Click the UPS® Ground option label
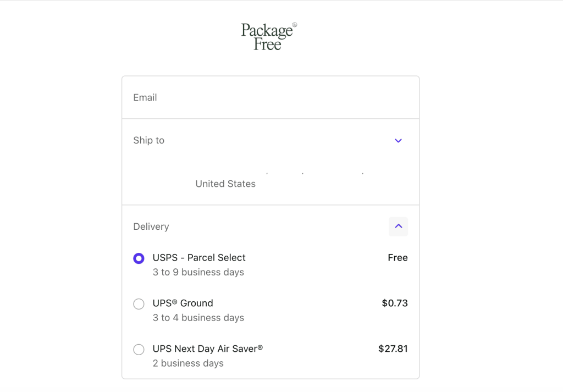 pyautogui.click(x=183, y=303)
